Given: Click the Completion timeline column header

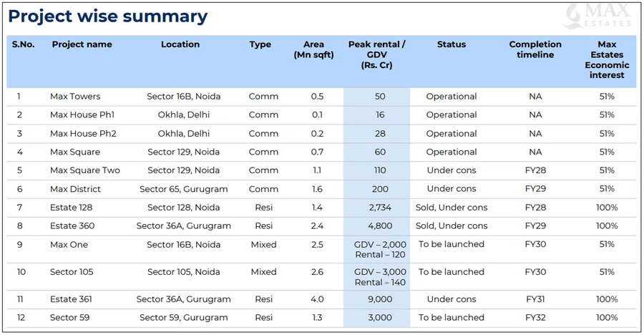Looking at the screenshot, I should coord(535,49).
